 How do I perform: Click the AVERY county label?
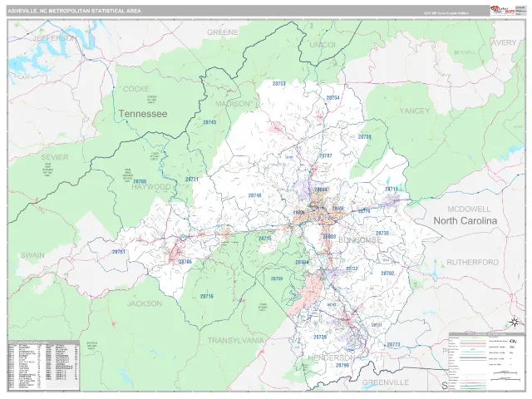504,42
